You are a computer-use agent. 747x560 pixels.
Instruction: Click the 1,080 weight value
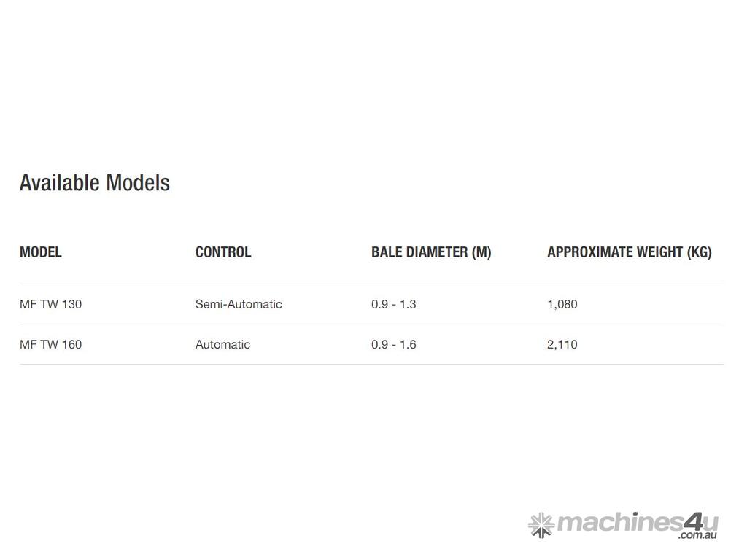(x=562, y=304)
